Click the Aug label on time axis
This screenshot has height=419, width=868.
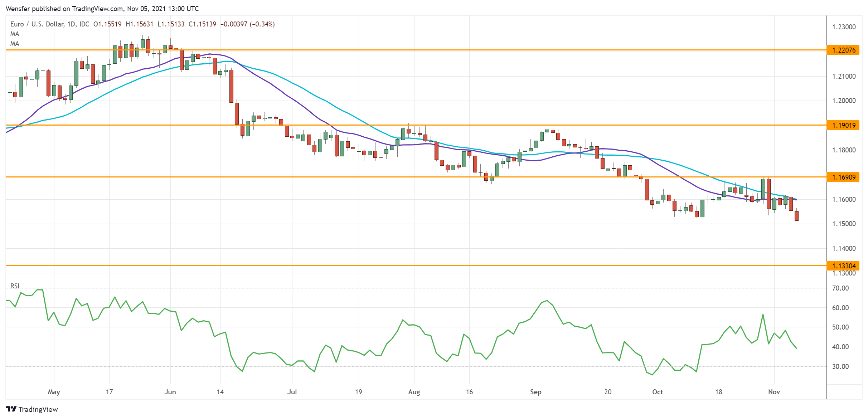(414, 392)
